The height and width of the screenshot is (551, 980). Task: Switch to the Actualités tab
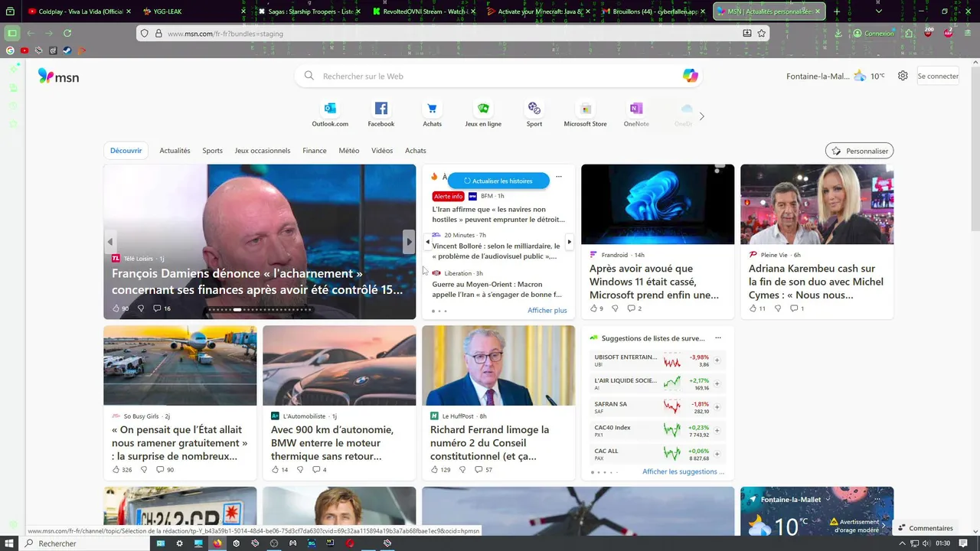point(175,151)
